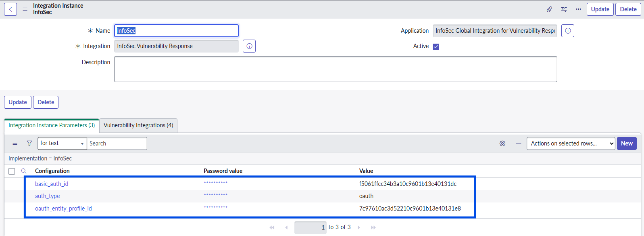This screenshot has height=236, width=644.
Task: Sort by the Configuration column header
Action: pyautogui.click(x=52, y=171)
